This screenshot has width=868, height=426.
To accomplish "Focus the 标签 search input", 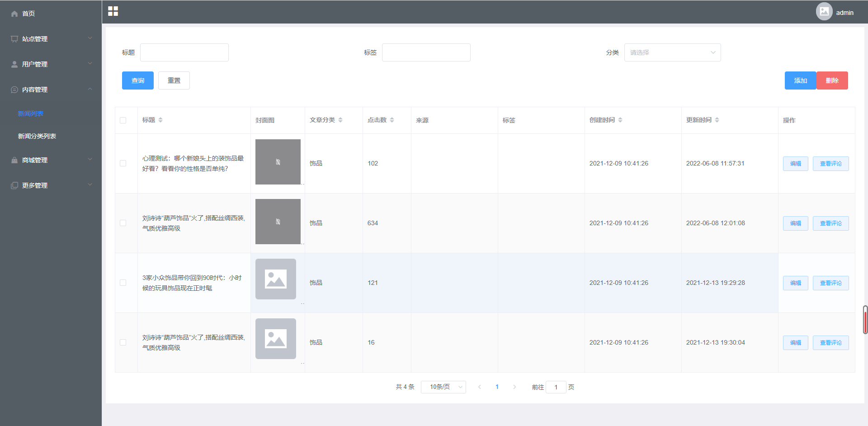I will click(x=426, y=52).
